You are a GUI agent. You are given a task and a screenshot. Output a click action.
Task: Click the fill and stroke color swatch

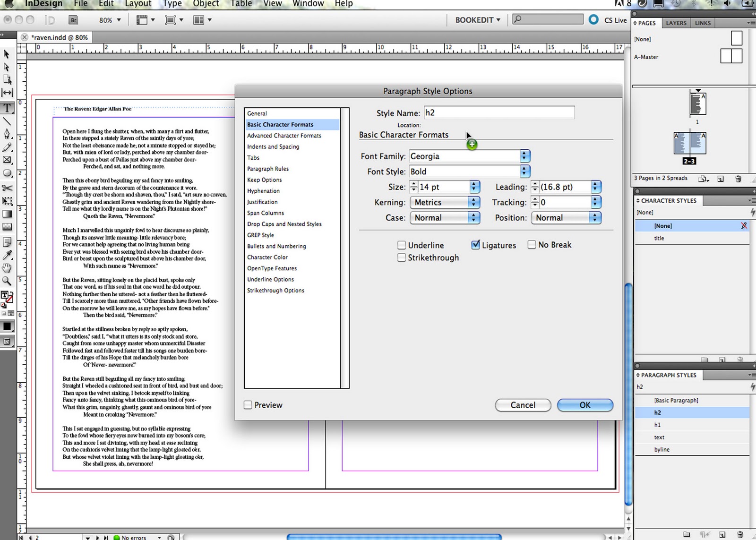(x=6, y=297)
